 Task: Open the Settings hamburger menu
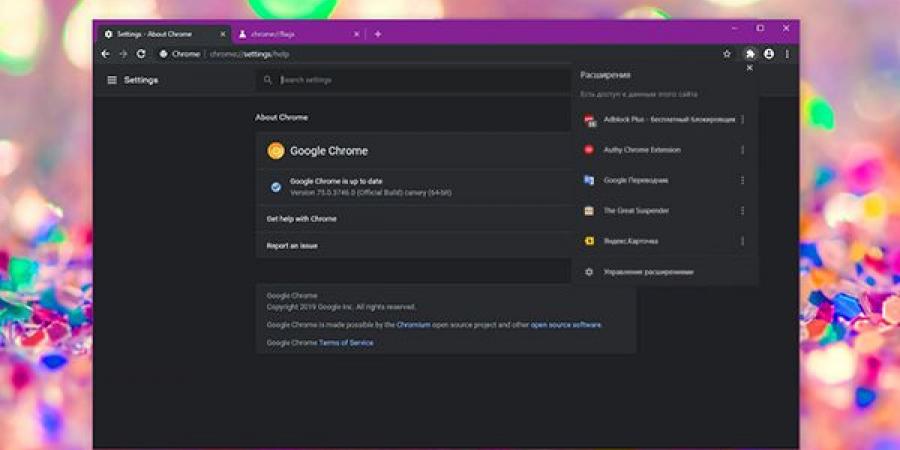point(112,80)
